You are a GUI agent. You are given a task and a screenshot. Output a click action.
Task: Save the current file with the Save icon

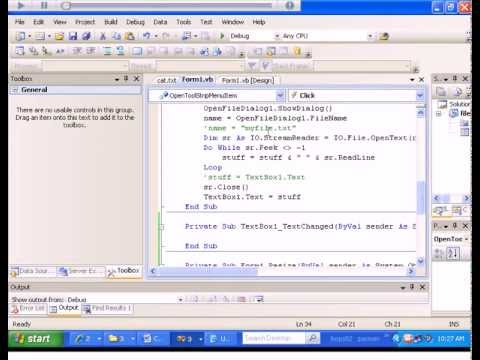point(73,36)
